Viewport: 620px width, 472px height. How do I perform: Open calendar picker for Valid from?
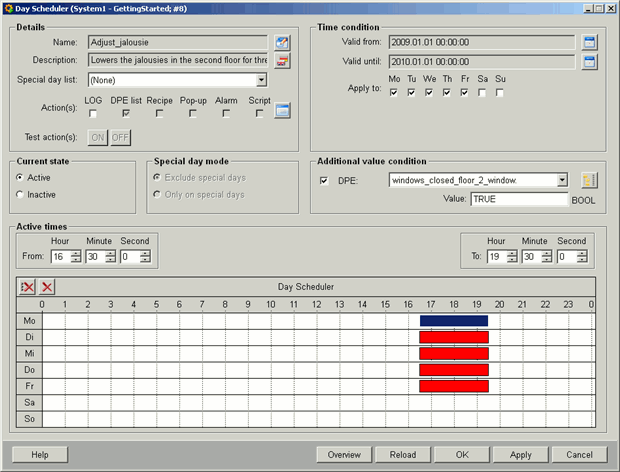pyautogui.click(x=589, y=43)
